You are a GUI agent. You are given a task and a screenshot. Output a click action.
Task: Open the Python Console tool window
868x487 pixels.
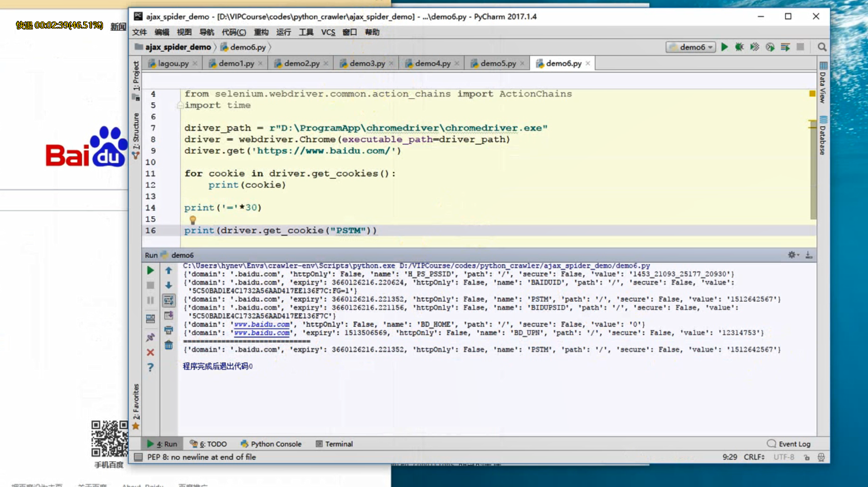click(x=271, y=444)
